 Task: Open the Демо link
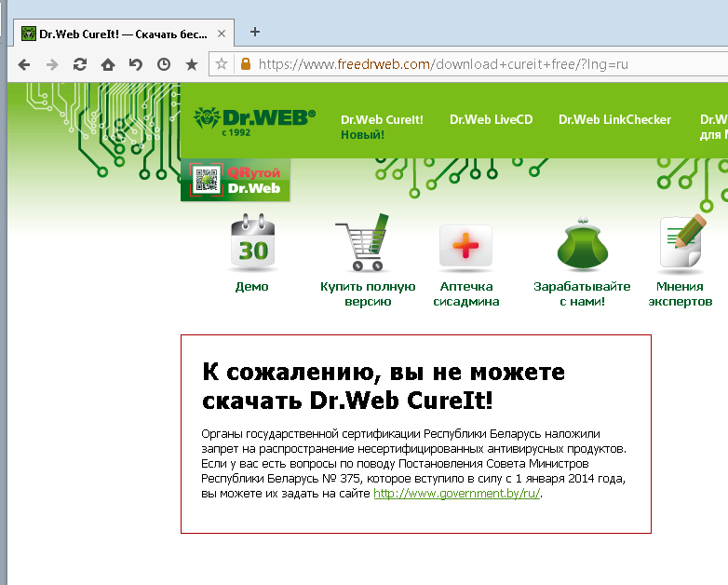click(251, 287)
